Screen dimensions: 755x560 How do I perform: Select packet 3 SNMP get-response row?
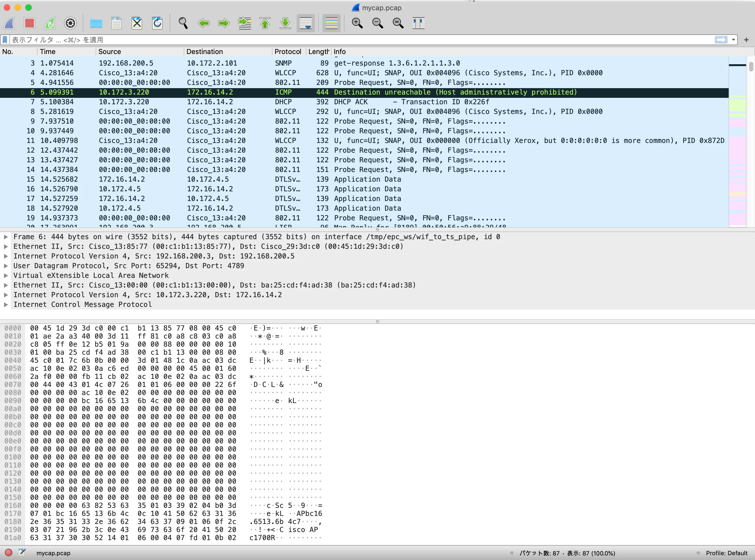364,63
